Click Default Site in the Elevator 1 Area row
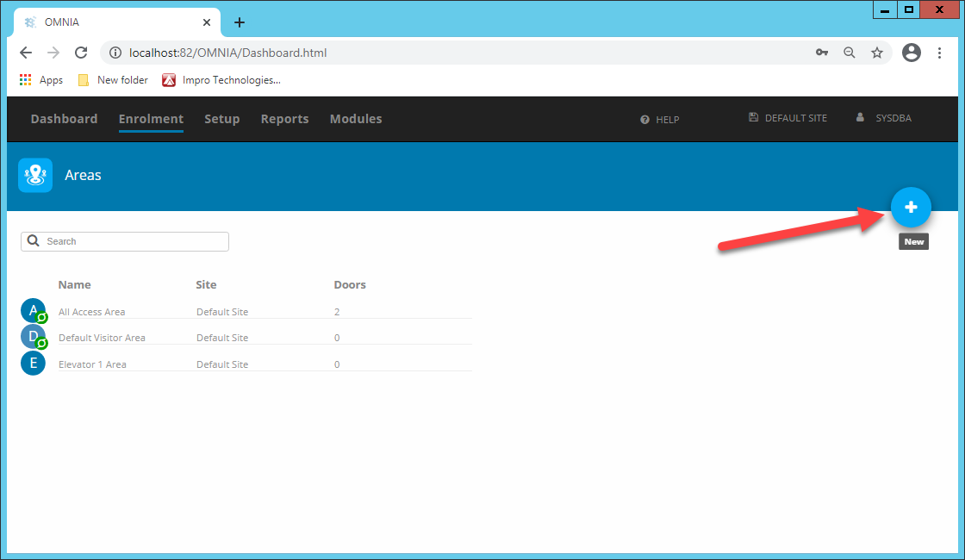 (222, 364)
